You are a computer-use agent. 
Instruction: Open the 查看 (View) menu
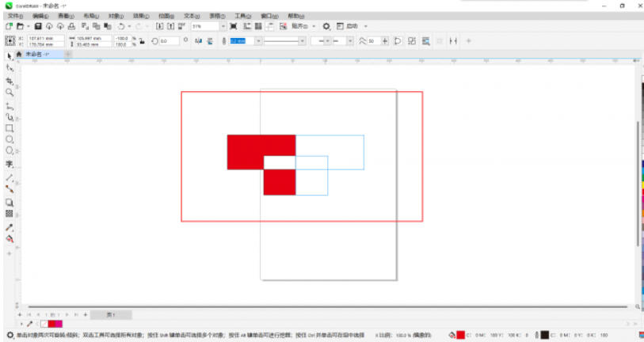[x=66, y=16]
